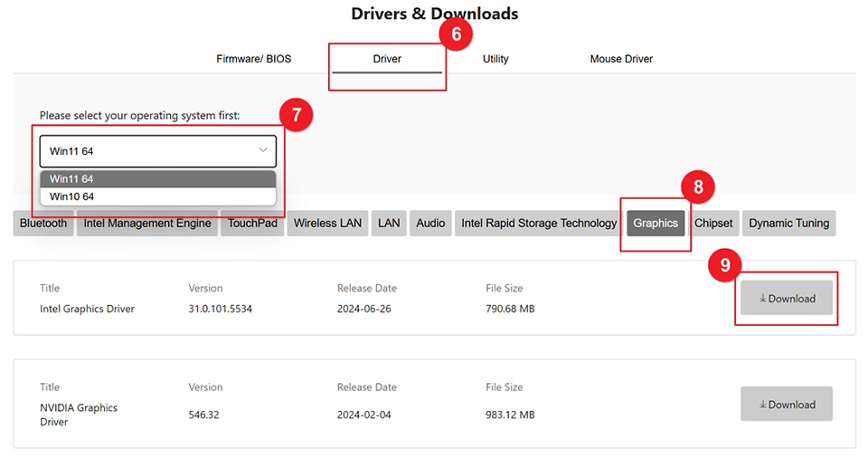The height and width of the screenshot is (458, 868).
Task: Click the dropdown chevron arrow
Action: click(263, 150)
